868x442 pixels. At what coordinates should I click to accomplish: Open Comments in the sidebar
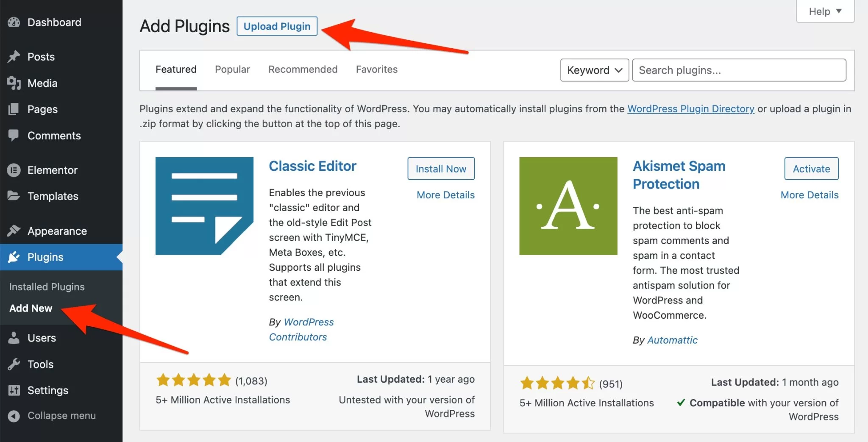pos(54,136)
